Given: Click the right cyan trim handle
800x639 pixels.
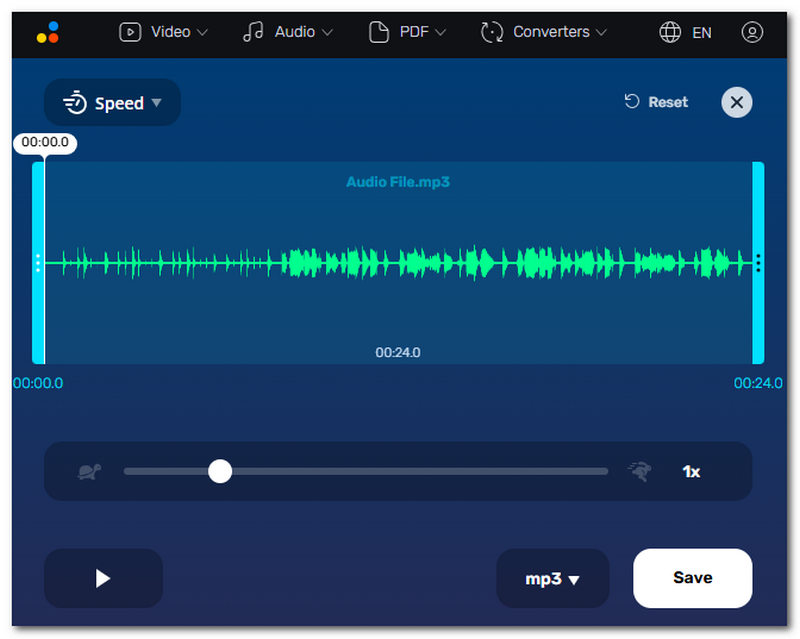Looking at the screenshot, I should tap(758, 263).
